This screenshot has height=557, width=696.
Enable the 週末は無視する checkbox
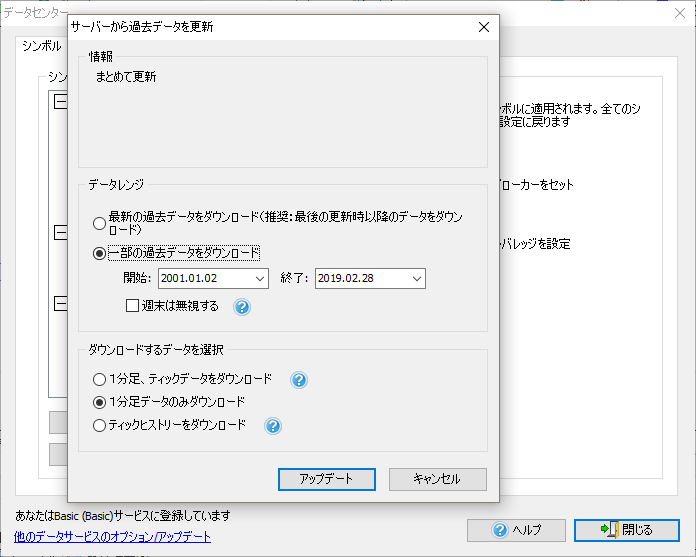pos(132,306)
